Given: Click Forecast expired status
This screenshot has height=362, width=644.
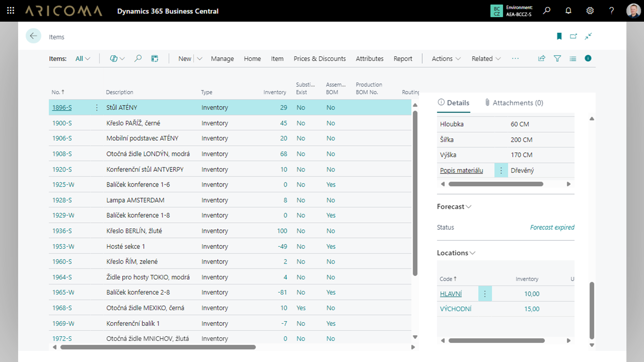Looking at the screenshot, I should pos(552,227).
